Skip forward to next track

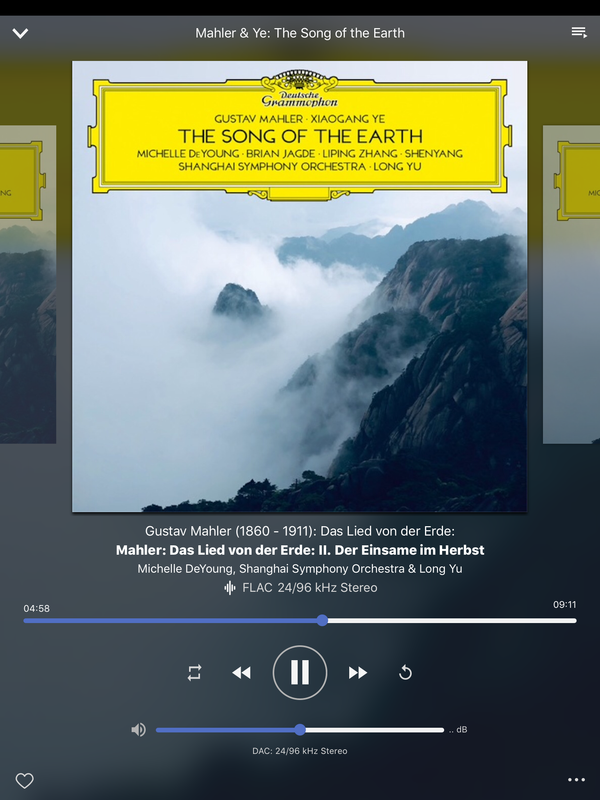[x=358, y=672]
